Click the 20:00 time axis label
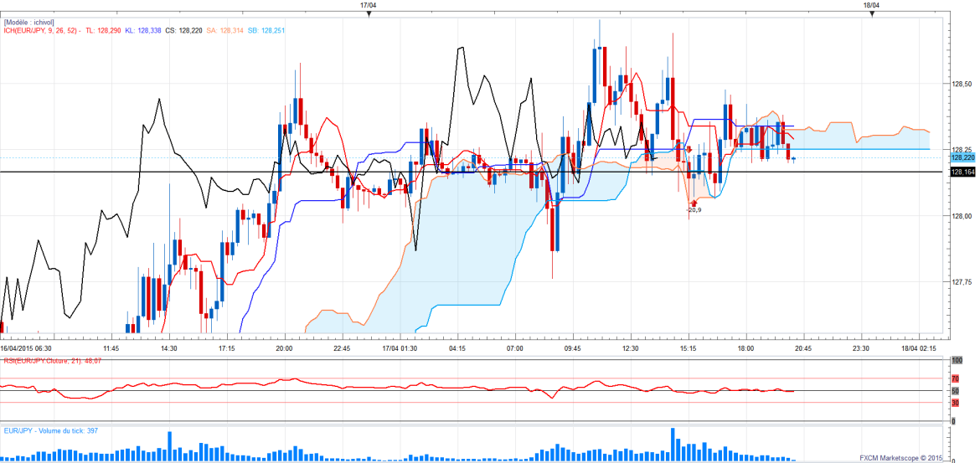 click(x=285, y=348)
